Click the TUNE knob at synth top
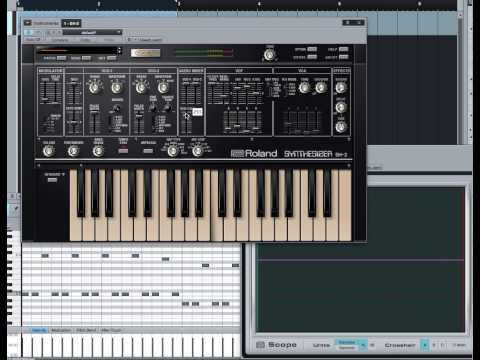The height and width of the screenshot is (360, 480). (269, 56)
